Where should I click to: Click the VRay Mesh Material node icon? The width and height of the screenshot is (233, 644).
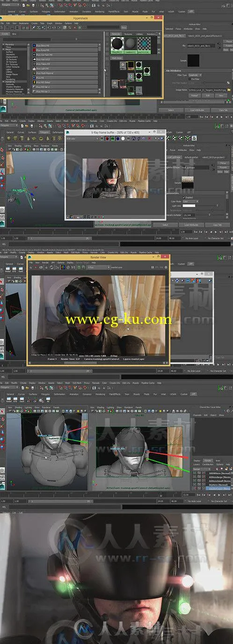(x=34, y=73)
